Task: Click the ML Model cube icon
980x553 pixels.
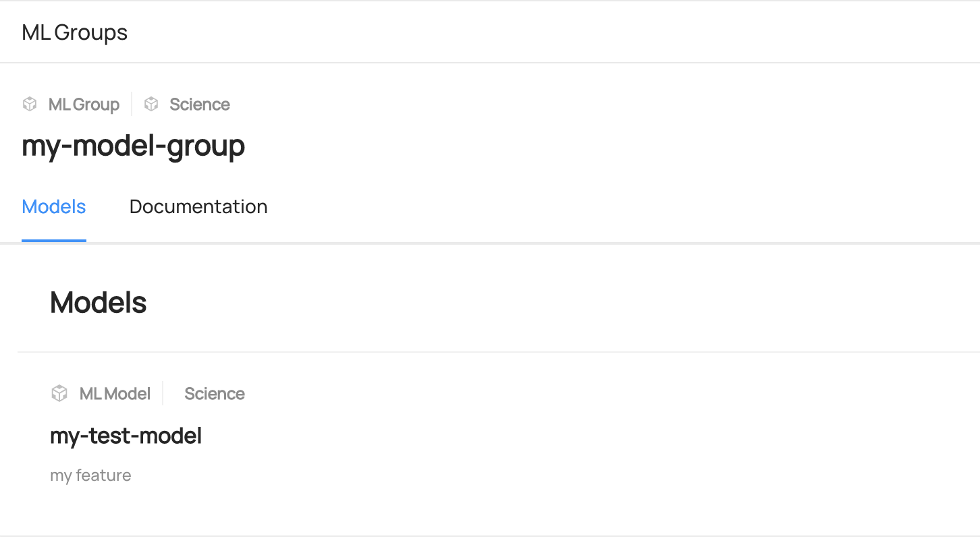Action: coord(59,393)
